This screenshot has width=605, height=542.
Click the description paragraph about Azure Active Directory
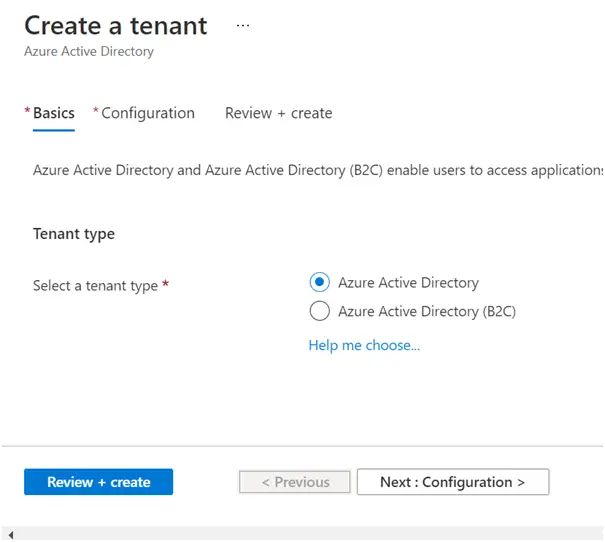(x=318, y=170)
